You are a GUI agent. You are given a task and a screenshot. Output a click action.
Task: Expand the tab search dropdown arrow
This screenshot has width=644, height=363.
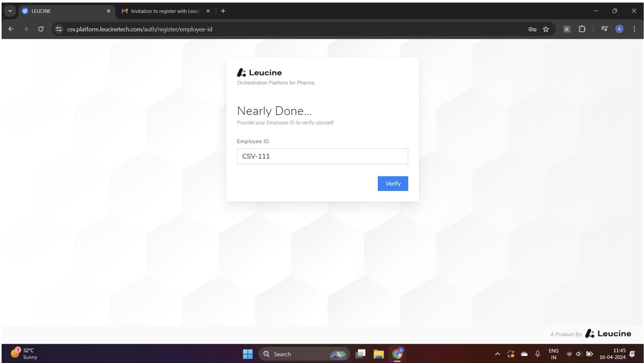coord(10,11)
